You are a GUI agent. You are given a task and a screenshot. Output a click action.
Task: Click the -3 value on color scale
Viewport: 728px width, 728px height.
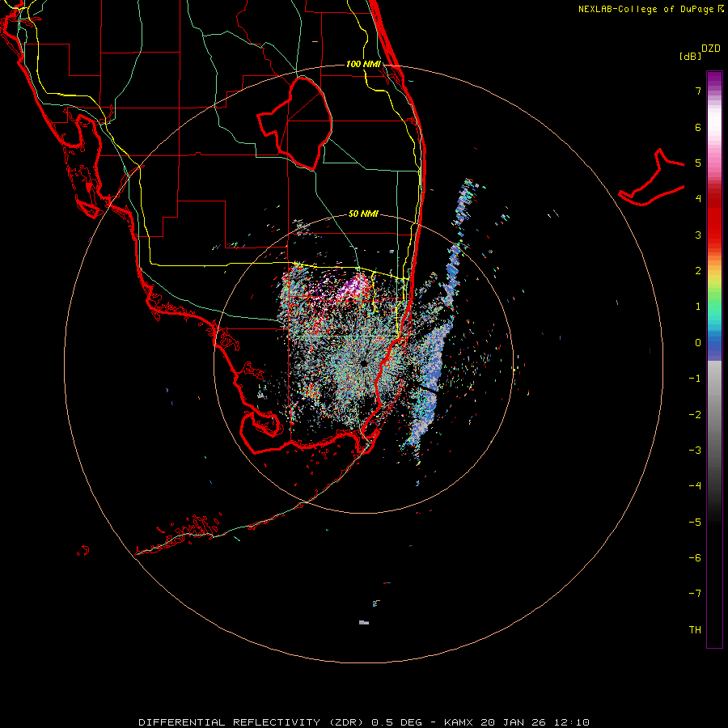695,451
